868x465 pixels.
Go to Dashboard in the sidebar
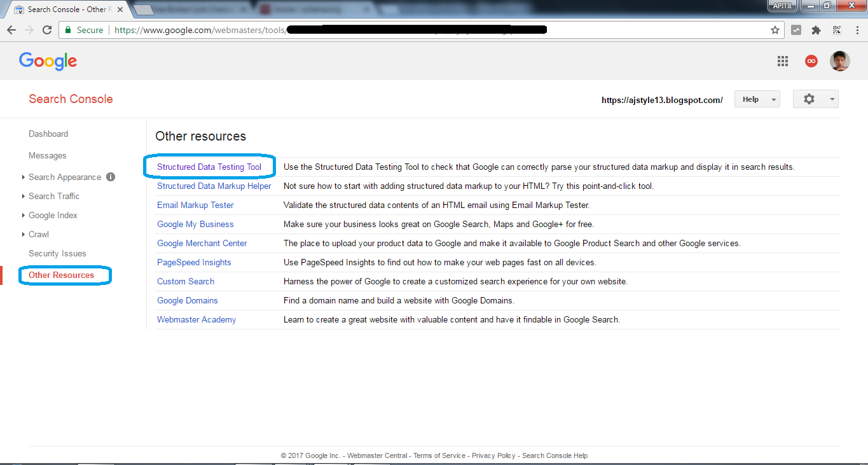coord(48,134)
